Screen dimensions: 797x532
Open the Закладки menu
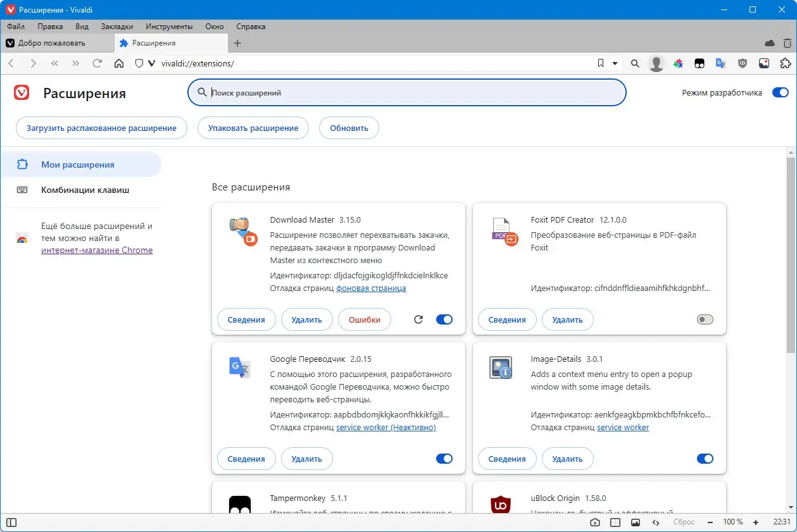tap(117, 27)
